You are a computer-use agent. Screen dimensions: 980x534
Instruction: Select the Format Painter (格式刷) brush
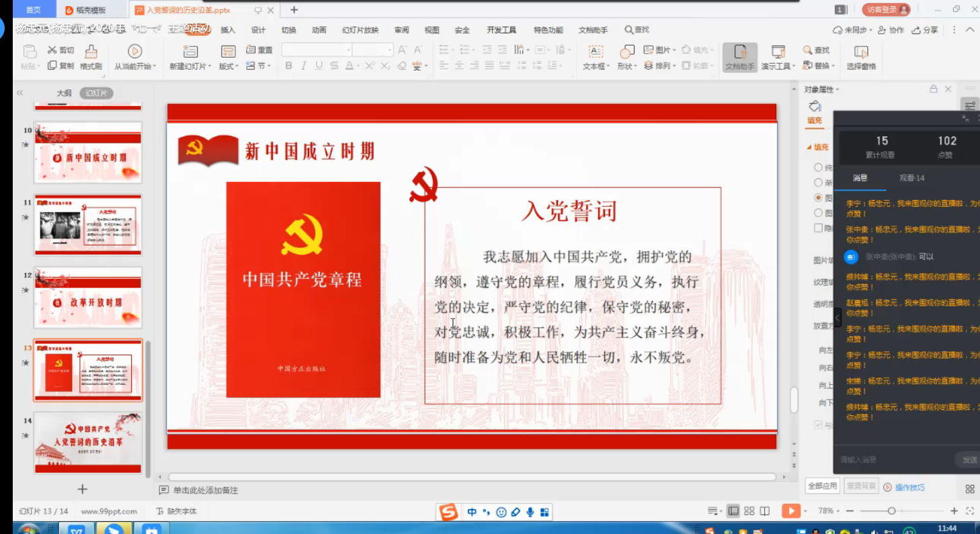(91, 52)
